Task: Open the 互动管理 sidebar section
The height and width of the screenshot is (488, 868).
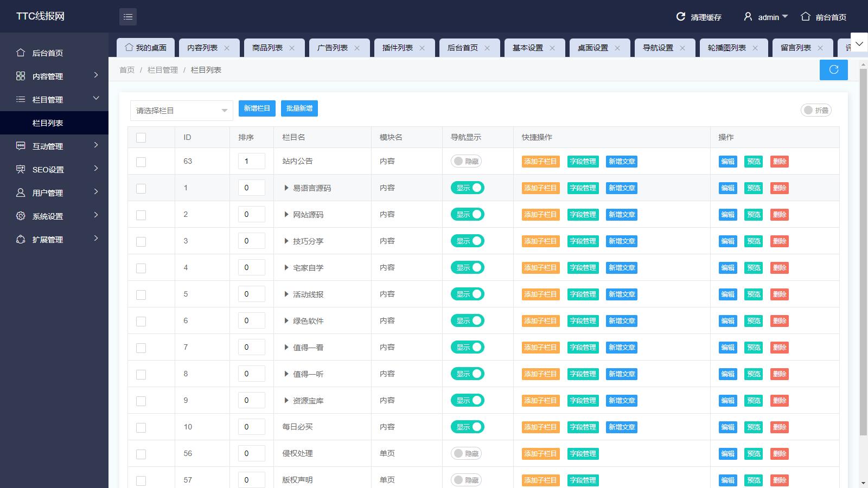Action: 48,146
